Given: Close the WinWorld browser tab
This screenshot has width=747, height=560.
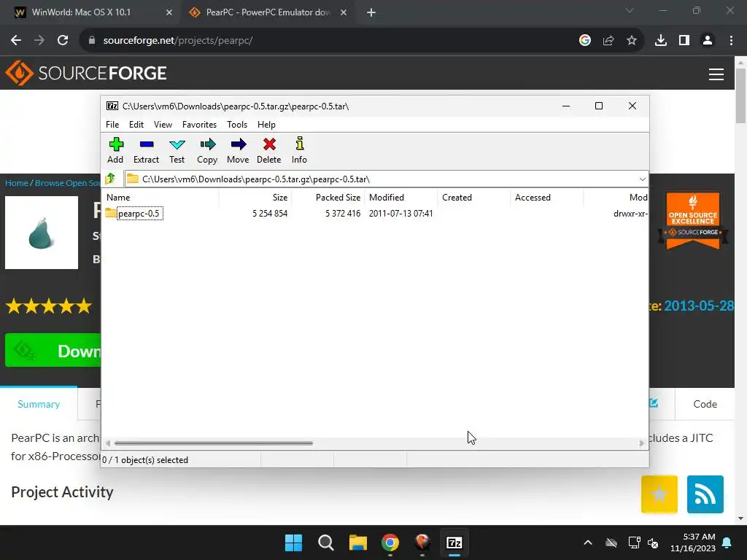Looking at the screenshot, I should click(x=169, y=12).
